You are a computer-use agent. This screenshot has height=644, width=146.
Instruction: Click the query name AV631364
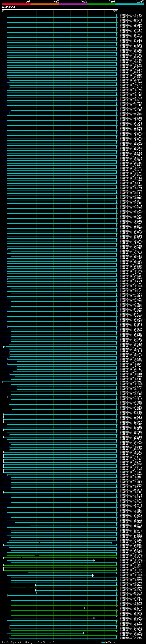tap(8, 7)
